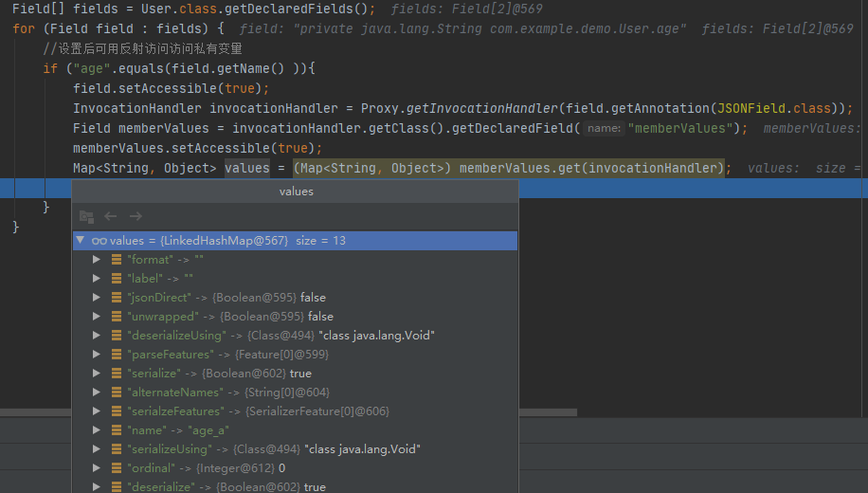Click memberValues.setAccessible(true) line
Viewport: 868px width, 493px height.
click(x=198, y=148)
